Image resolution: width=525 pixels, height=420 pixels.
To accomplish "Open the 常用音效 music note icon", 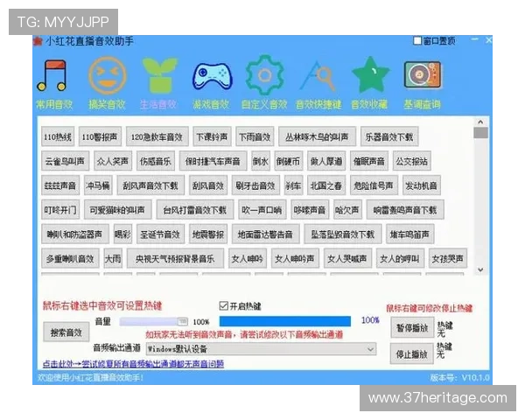I will (52, 76).
